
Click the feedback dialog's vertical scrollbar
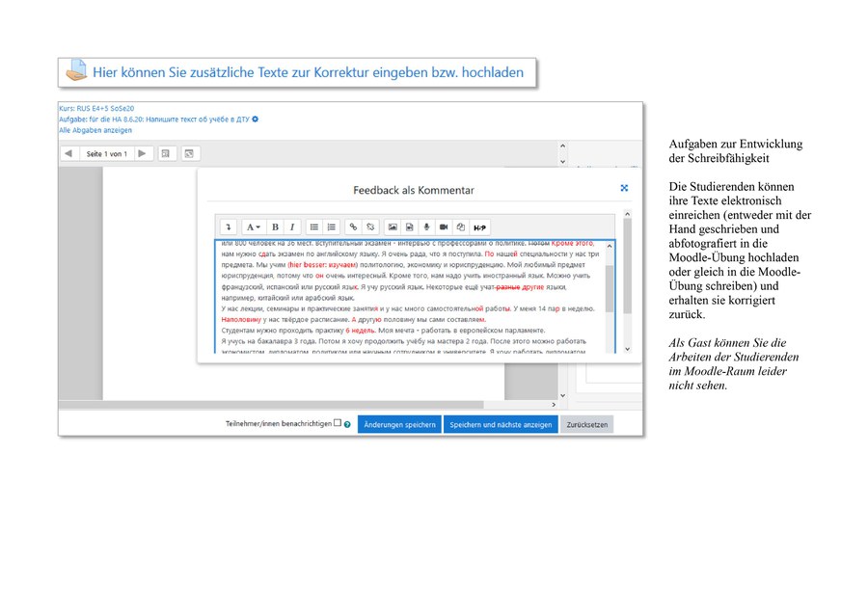[x=627, y=266]
